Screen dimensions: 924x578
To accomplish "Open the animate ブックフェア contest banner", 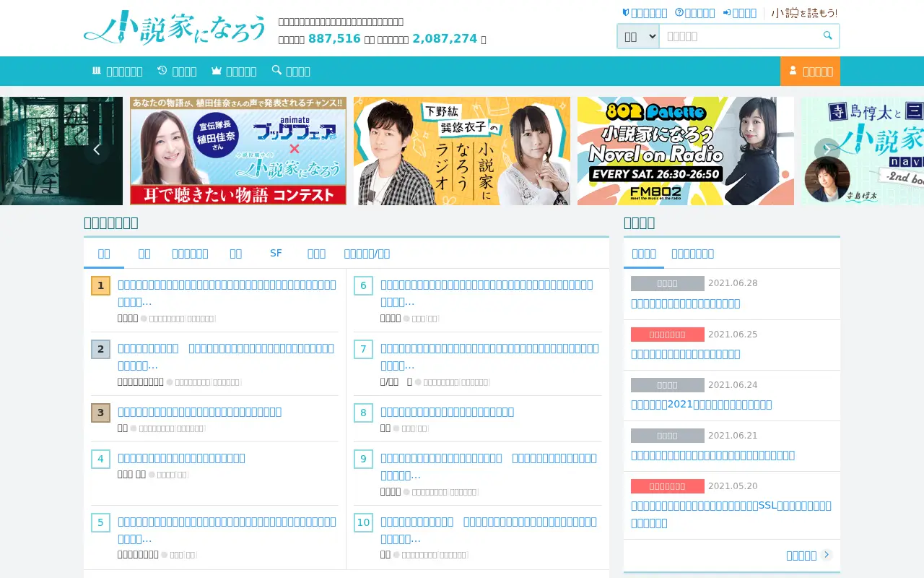I will tap(238, 151).
